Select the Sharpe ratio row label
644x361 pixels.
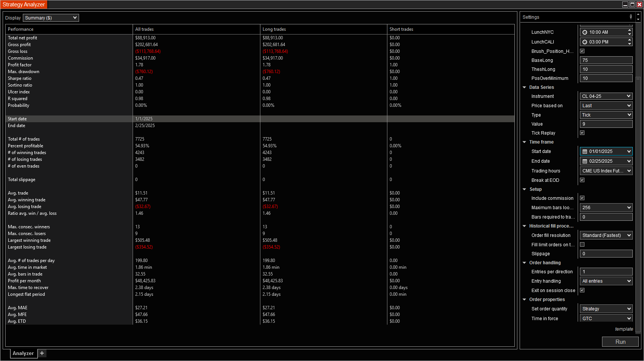(19, 78)
